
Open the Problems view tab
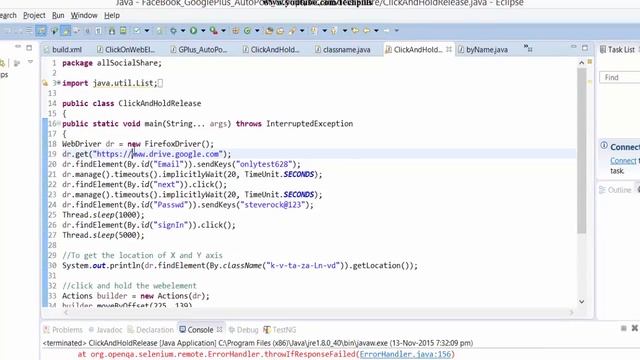[63, 329]
